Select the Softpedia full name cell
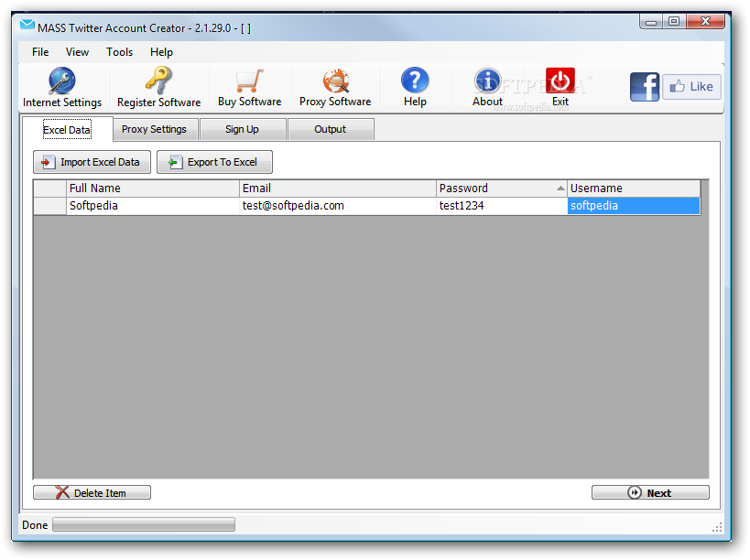Screen dimensions: 750x560 pos(153,206)
